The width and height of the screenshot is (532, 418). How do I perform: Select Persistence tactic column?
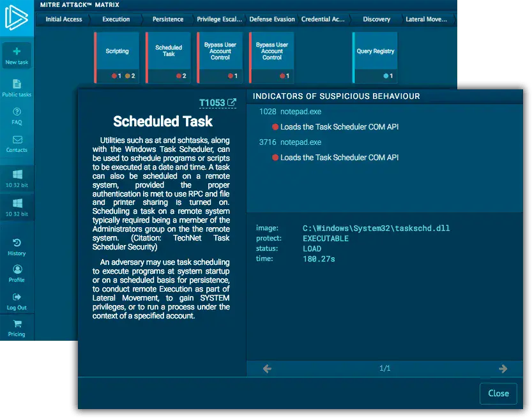(168, 19)
